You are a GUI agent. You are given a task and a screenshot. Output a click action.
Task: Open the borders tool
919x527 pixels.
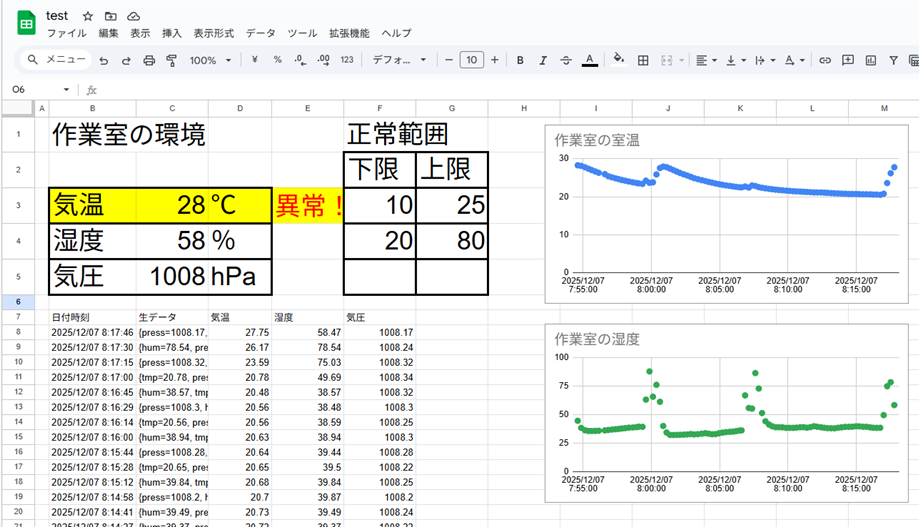click(x=643, y=60)
